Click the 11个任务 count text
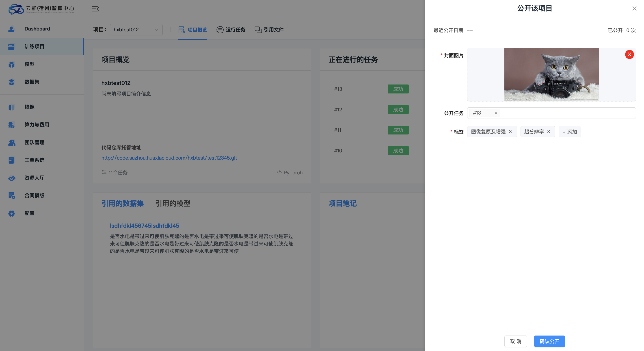 118,173
